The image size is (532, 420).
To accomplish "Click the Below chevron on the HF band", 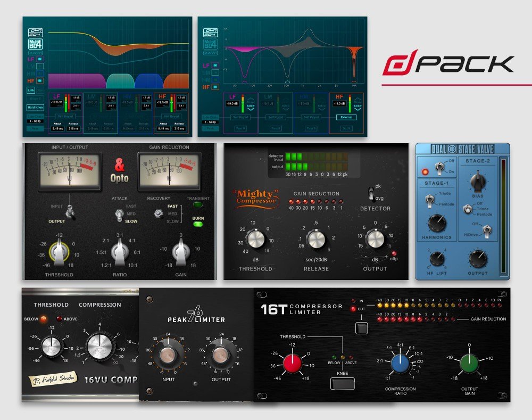I will (x=358, y=109).
